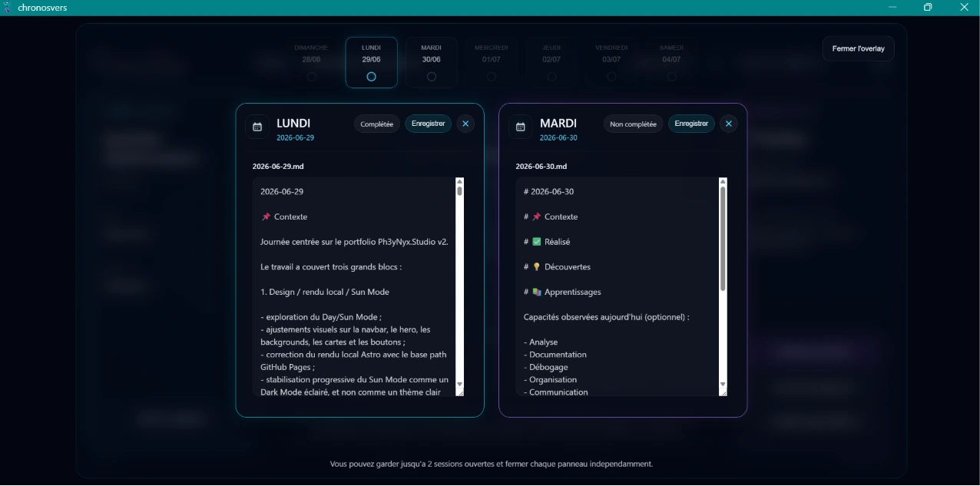Click the 'Capacités observées aujourd'hui' line
The width and height of the screenshot is (980, 486).
(x=607, y=317)
